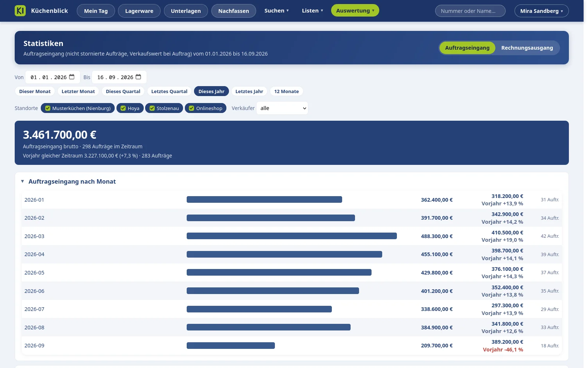Select the 12 Monate range
This screenshot has width=588, height=368.
click(287, 91)
